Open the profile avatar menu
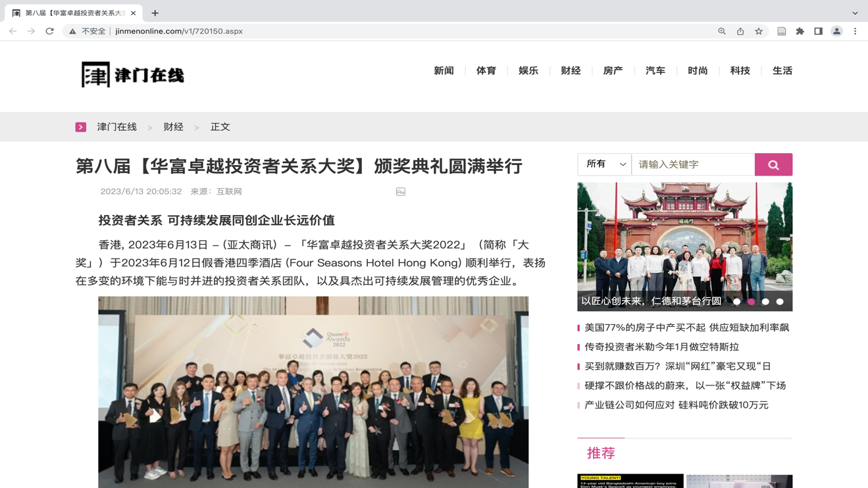The height and width of the screenshot is (488, 868). 837,31
